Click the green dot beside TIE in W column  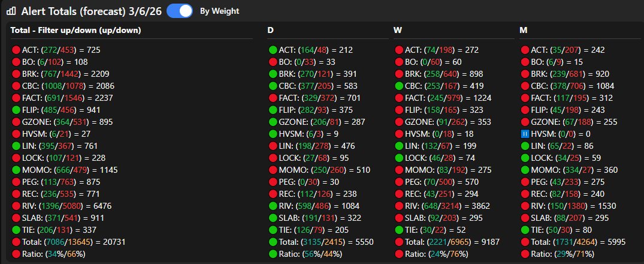pyautogui.click(x=399, y=230)
